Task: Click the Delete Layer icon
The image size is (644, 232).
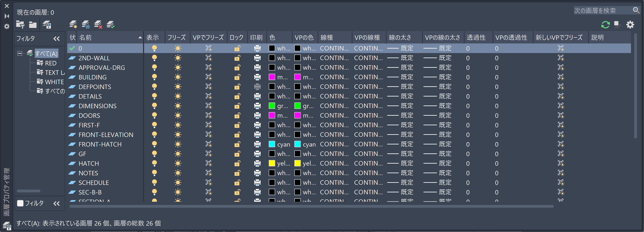Action: (98, 24)
